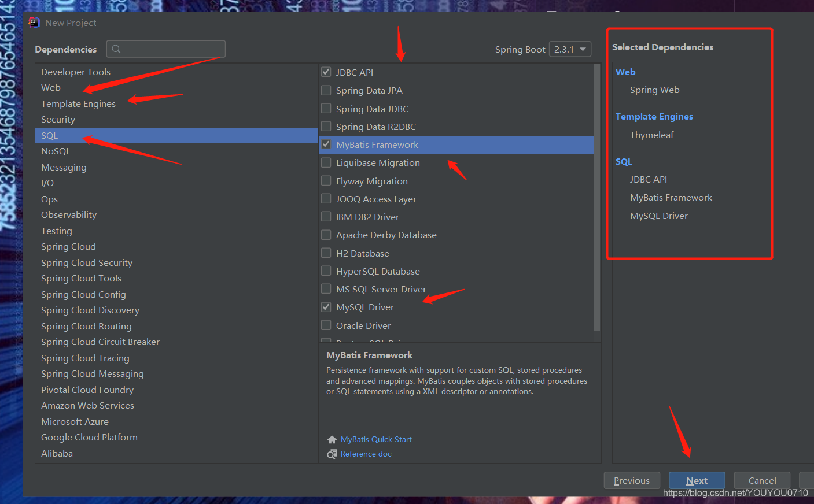Click the Cancel button
The image size is (814, 504).
[x=762, y=480]
